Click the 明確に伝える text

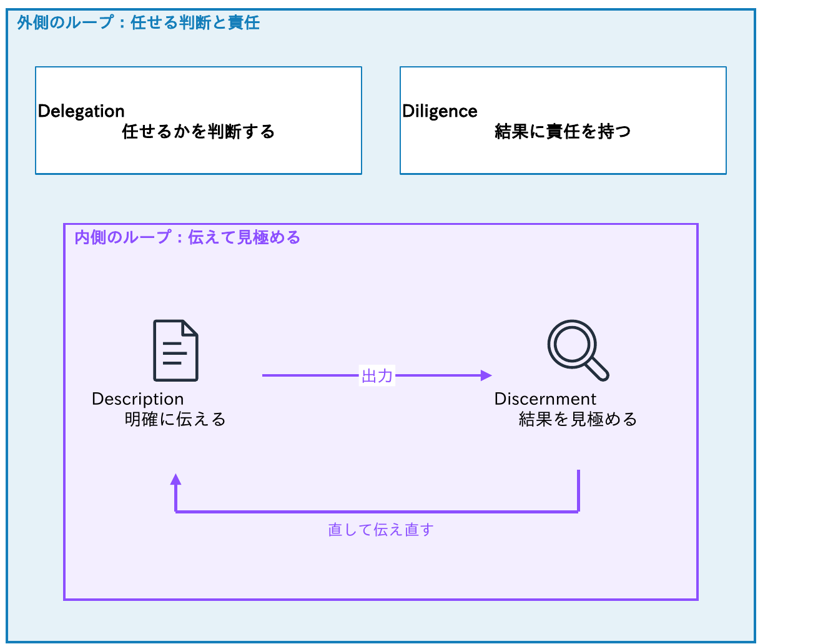pos(175,419)
